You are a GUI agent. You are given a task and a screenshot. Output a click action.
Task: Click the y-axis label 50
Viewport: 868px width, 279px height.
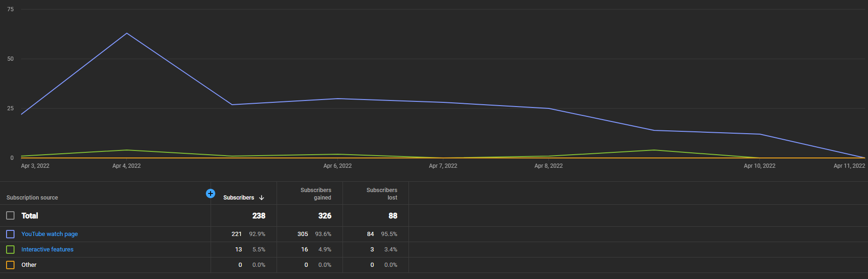tap(10, 59)
